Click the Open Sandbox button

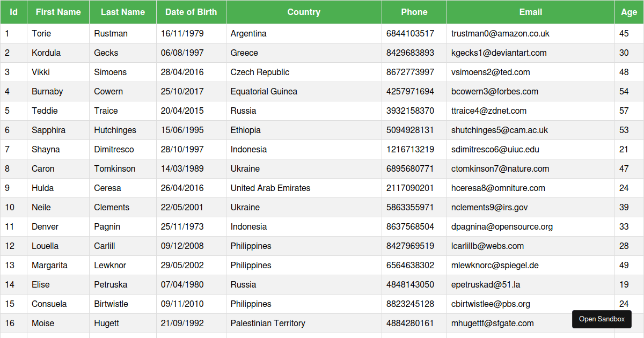click(602, 319)
